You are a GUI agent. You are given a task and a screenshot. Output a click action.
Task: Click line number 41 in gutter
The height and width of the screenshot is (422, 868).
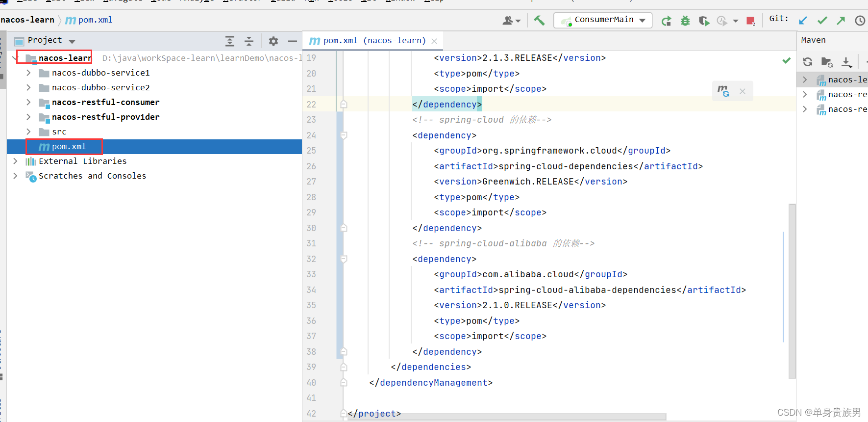[311, 398]
